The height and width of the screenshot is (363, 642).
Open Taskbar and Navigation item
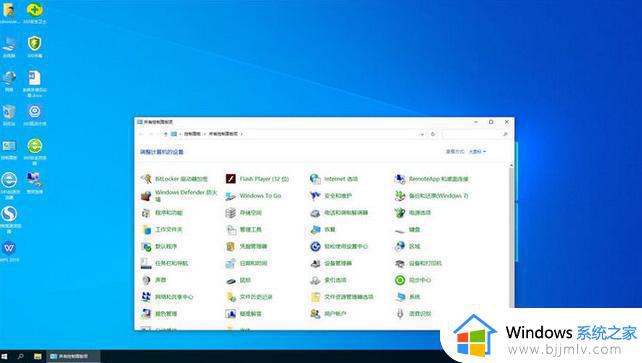pos(165,263)
